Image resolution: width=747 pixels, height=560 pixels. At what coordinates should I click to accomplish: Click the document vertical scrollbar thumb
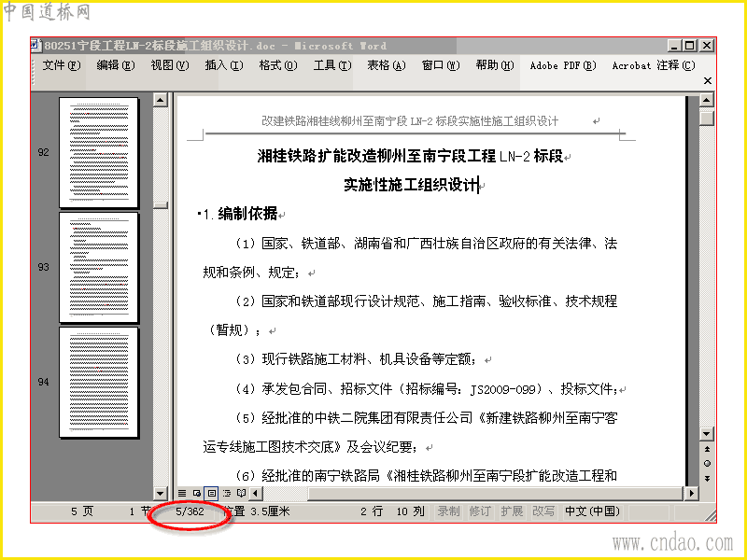707,118
